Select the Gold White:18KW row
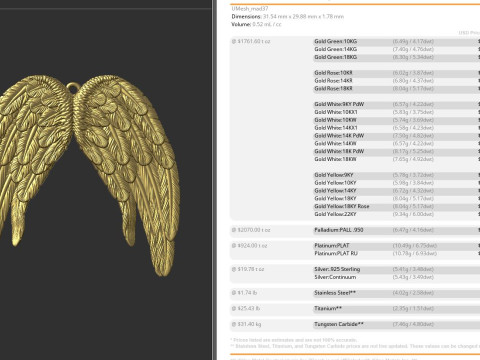480x360 pixels. pyautogui.click(x=397, y=159)
